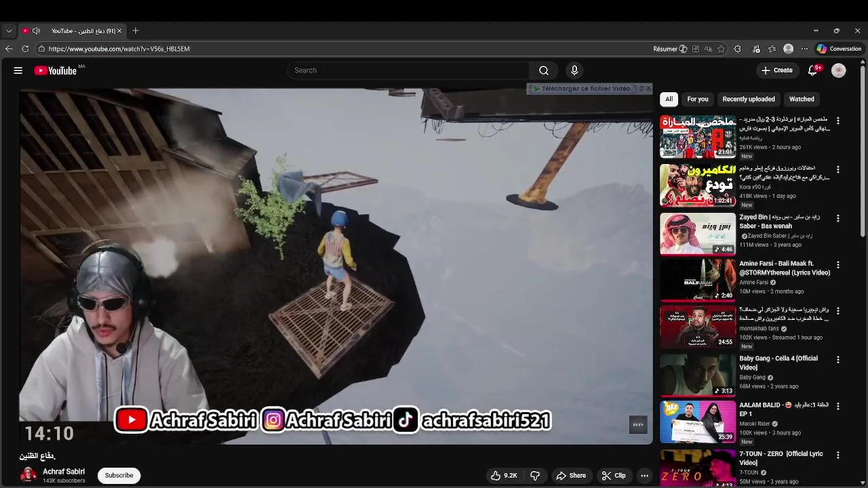Click Résumer to summarize the page

coord(670,49)
